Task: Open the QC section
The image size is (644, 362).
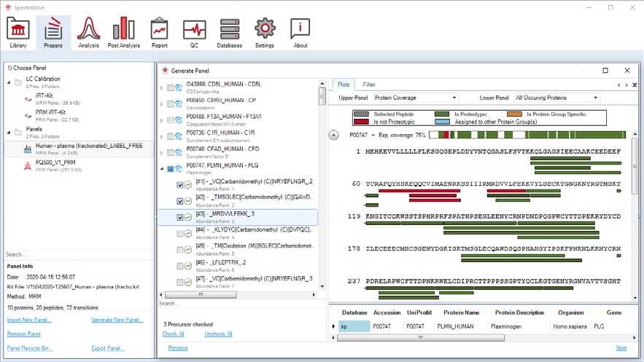Action: click(194, 33)
